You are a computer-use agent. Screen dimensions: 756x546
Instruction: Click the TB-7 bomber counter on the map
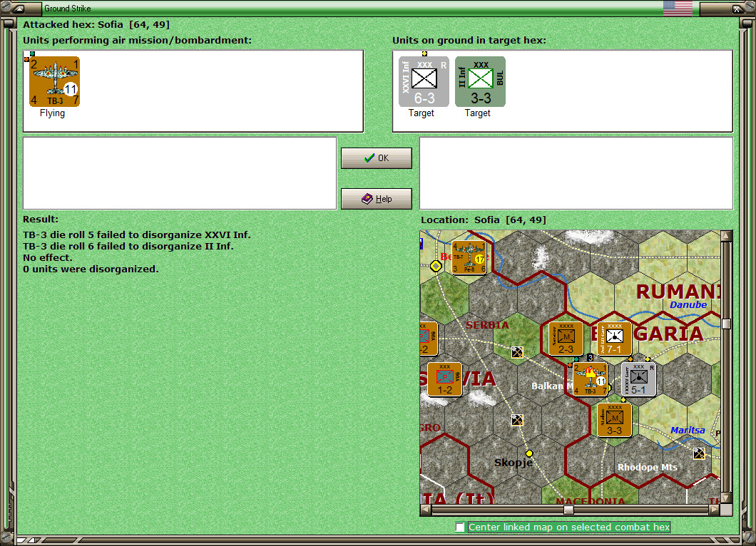coord(469,257)
